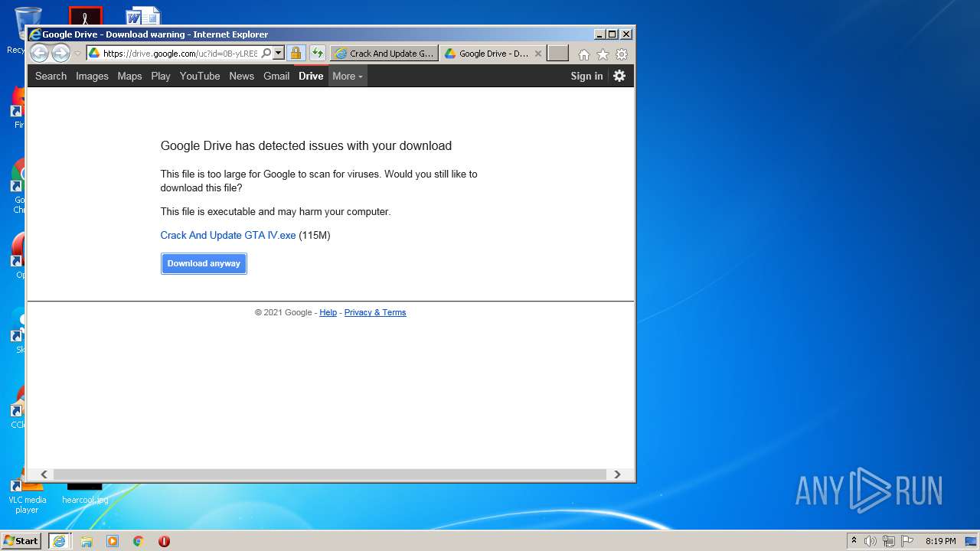Select Drive in Google bar

point(311,76)
